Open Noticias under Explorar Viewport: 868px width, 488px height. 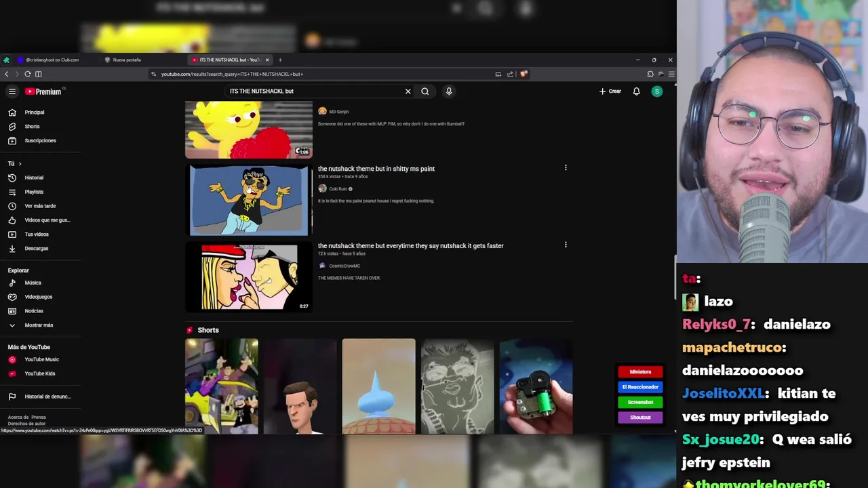coord(34,311)
